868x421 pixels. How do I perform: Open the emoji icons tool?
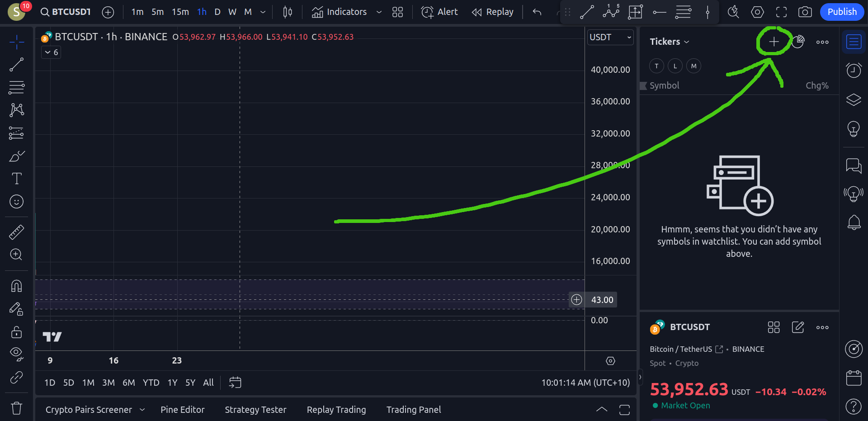tap(17, 201)
